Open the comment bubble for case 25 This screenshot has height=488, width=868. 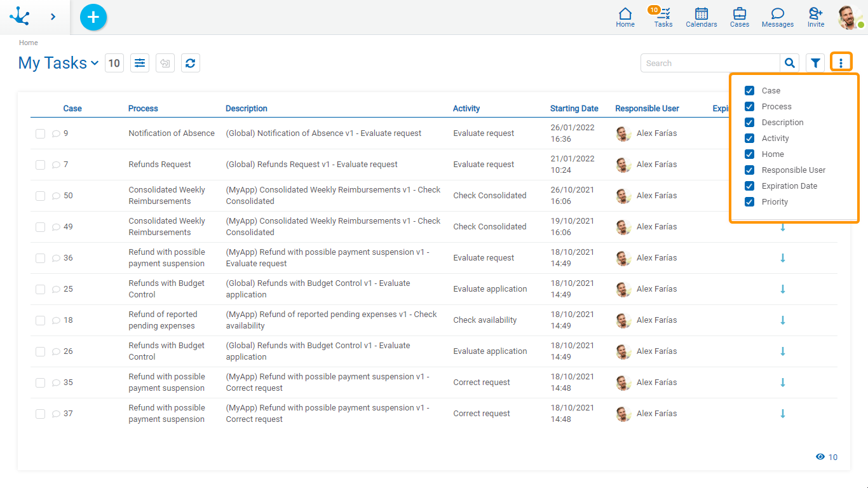56,289
